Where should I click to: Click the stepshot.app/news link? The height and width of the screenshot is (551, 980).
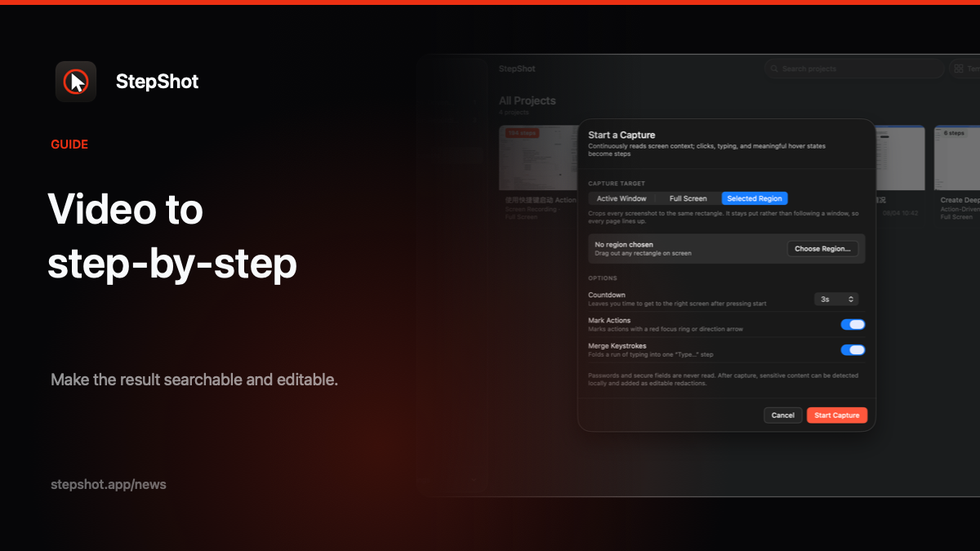pos(109,484)
